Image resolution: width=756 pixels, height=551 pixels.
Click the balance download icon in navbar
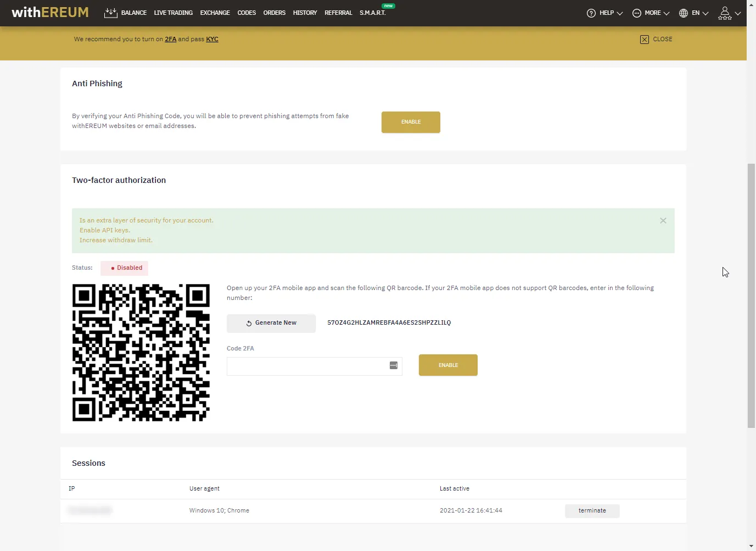pyautogui.click(x=110, y=13)
